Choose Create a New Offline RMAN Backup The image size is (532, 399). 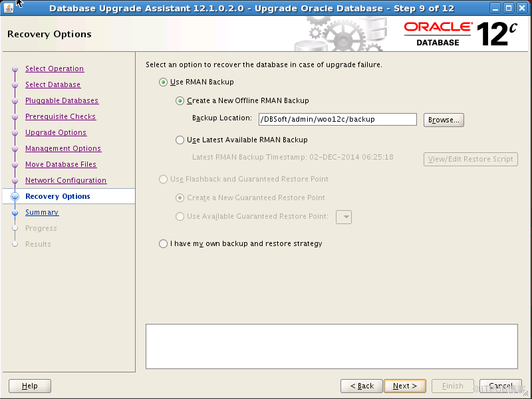(x=180, y=101)
